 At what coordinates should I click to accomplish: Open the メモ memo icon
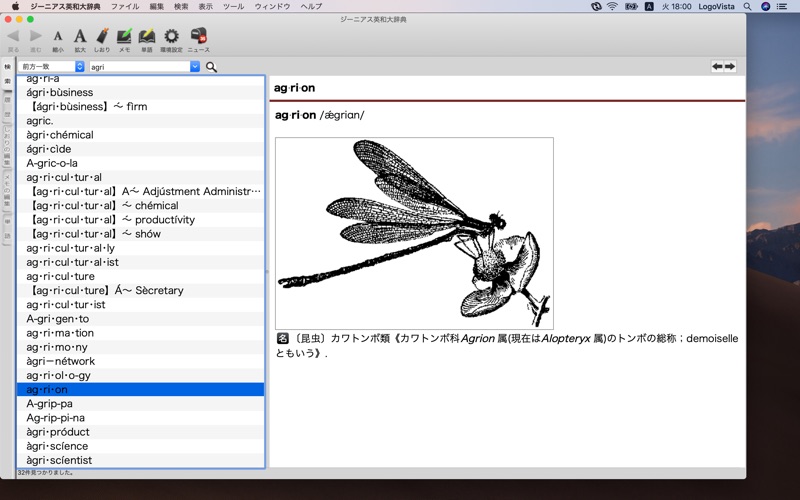click(x=124, y=36)
